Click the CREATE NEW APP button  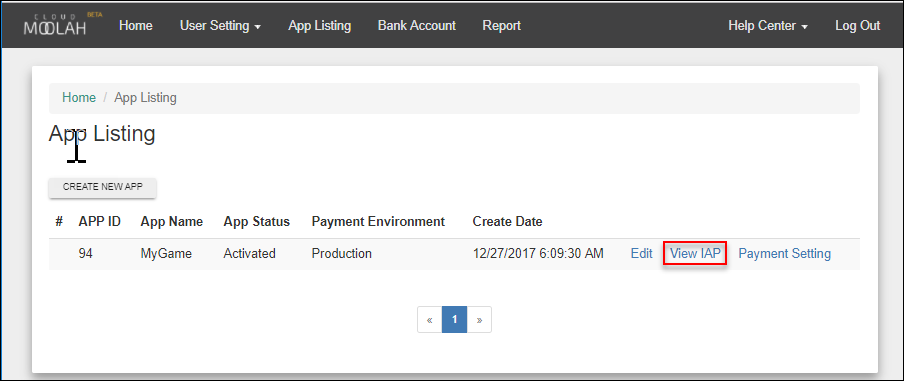click(x=103, y=187)
